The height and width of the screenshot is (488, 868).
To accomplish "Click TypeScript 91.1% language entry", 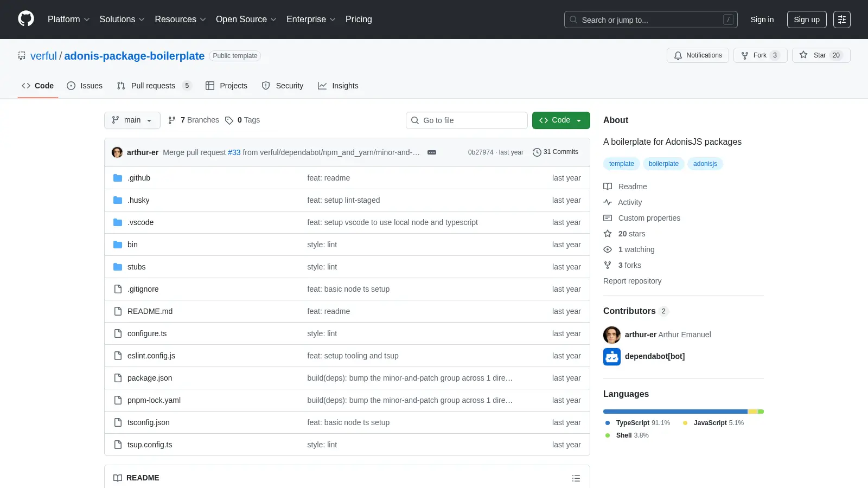I will 638,423.
